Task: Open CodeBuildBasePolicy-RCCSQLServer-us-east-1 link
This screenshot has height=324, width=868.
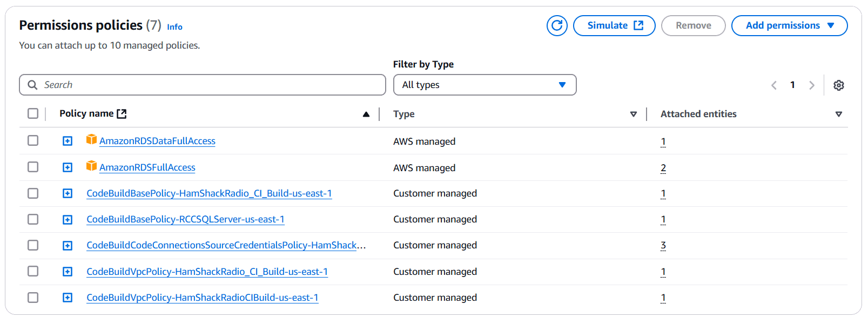Action: coord(185,219)
